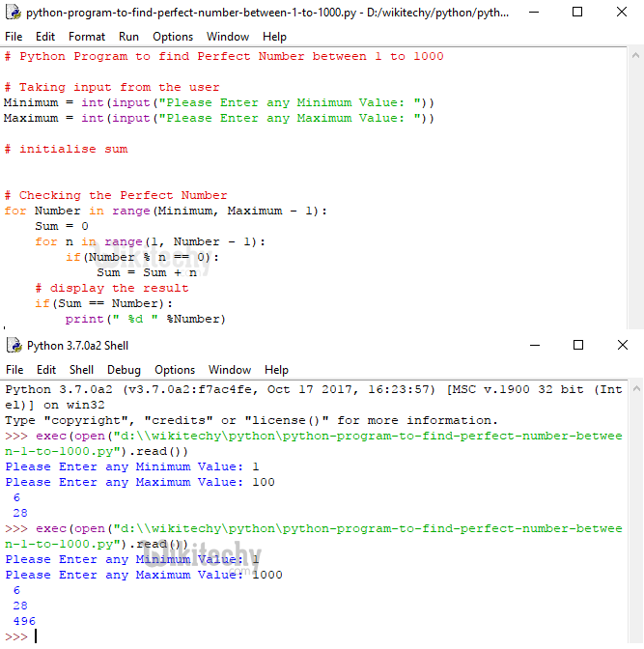Open Options menu in Python Shell window
Screen dimensions: 644x649
[175, 370]
